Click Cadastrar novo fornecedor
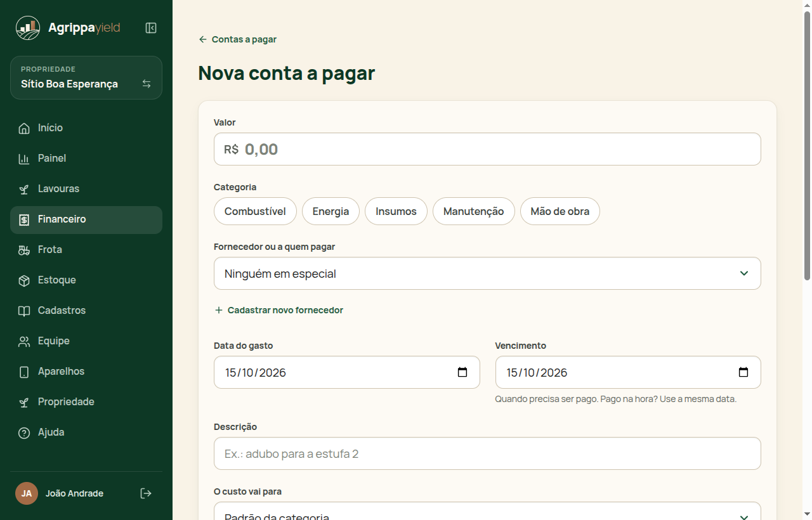 click(278, 310)
